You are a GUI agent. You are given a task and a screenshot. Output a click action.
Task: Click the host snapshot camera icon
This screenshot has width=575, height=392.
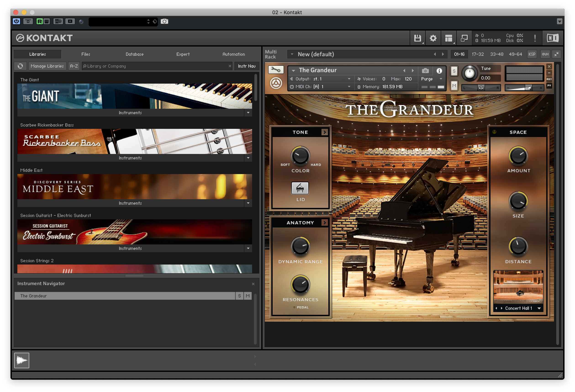(x=164, y=21)
